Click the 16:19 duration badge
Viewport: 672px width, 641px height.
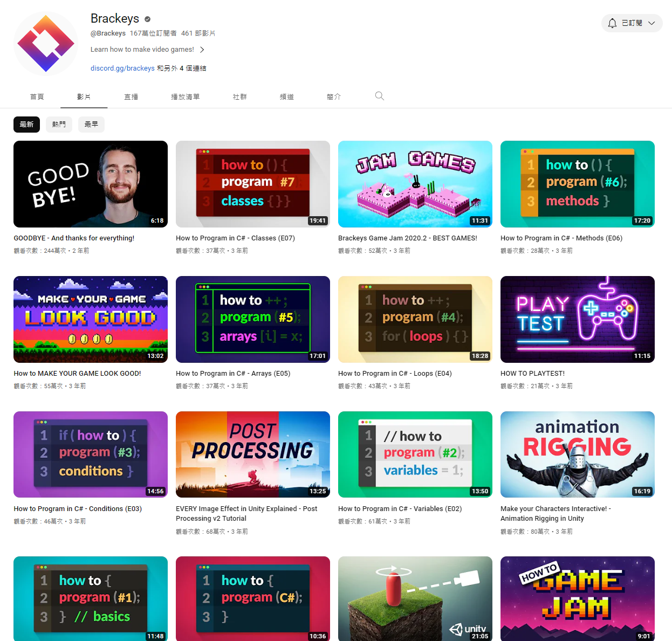pos(642,491)
